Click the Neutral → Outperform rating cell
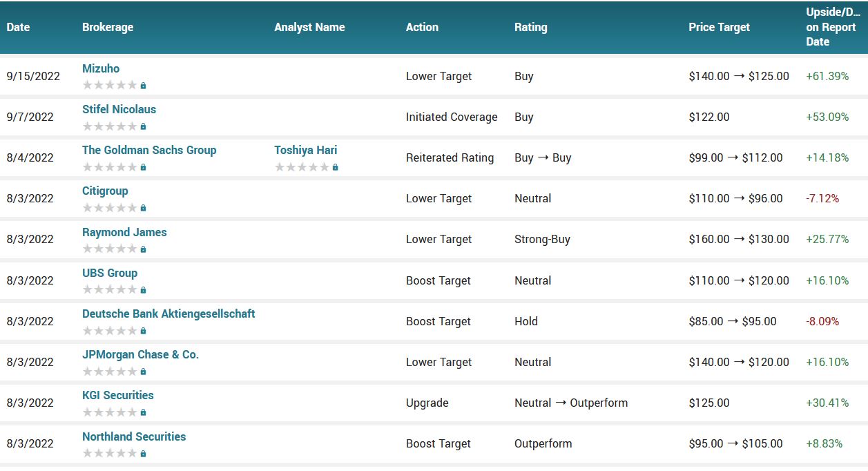The image size is (868, 471). click(571, 403)
